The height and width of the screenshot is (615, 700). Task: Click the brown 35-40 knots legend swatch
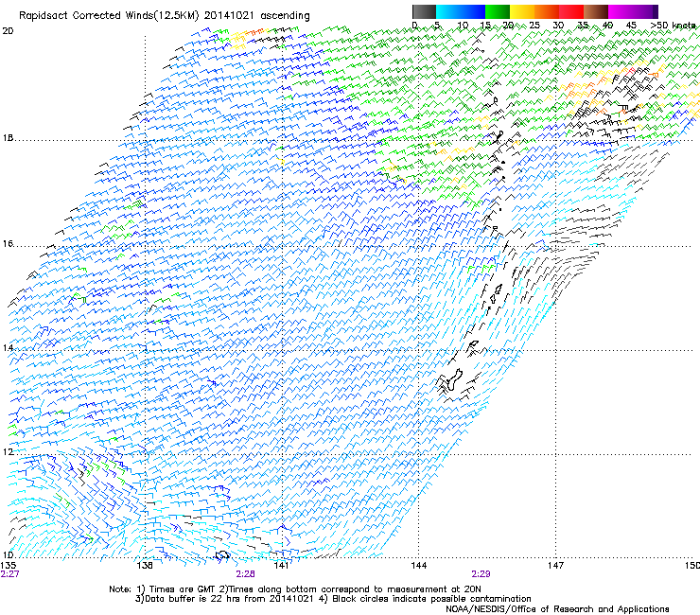coord(596,11)
